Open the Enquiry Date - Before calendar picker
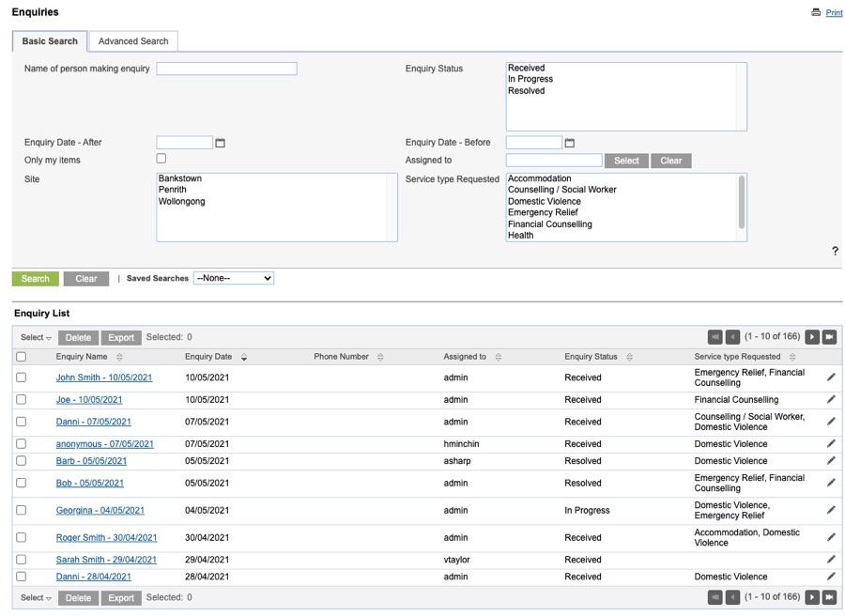 click(569, 143)
